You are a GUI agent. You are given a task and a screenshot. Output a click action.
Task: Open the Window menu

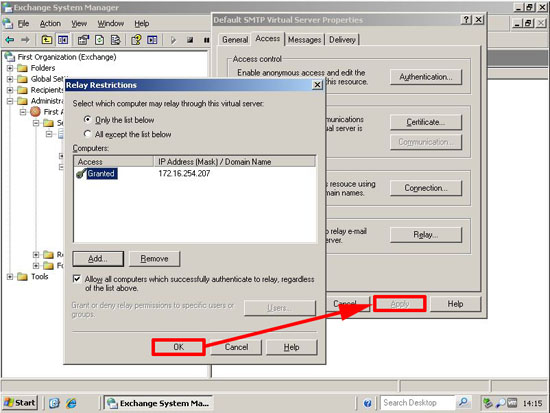pos(111,24)
